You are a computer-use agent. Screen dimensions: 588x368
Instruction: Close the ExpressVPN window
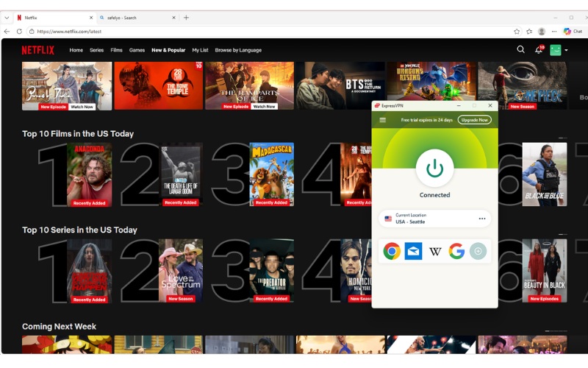(490, 105)
